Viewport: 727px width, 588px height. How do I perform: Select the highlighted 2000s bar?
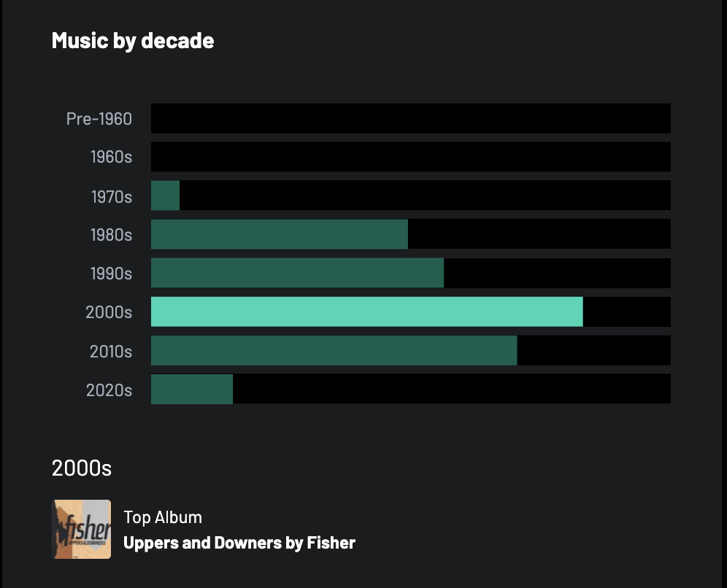pyautogui.click(x=366, y=312)
